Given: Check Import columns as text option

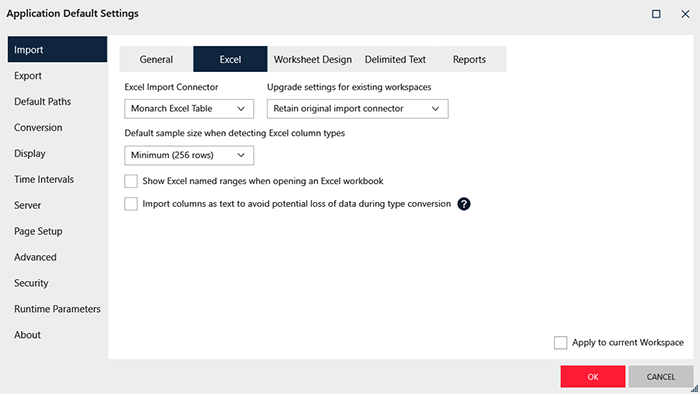Looking at the screenshot, I should (131, 204).
